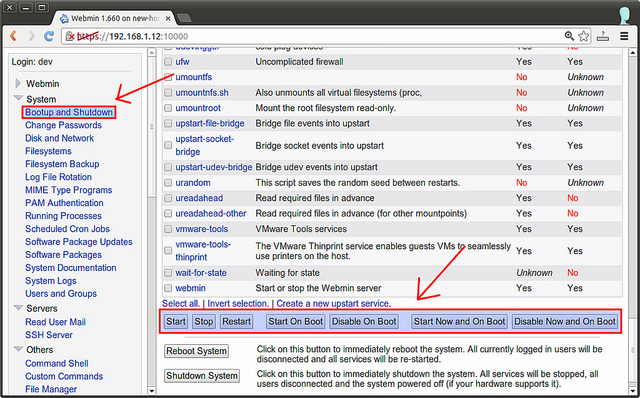Collapse the System category
The width and height of the screenshot is (640, 398).
tap(18, 99)
